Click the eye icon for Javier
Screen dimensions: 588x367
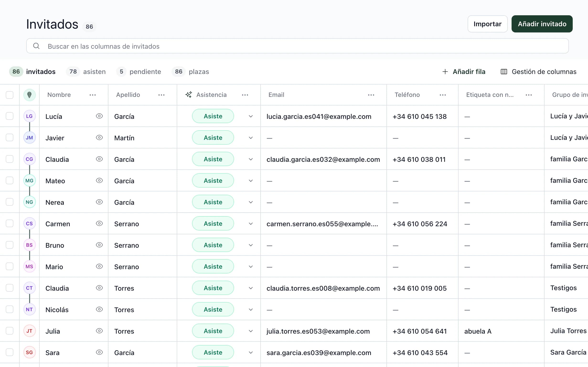point(99,138)
